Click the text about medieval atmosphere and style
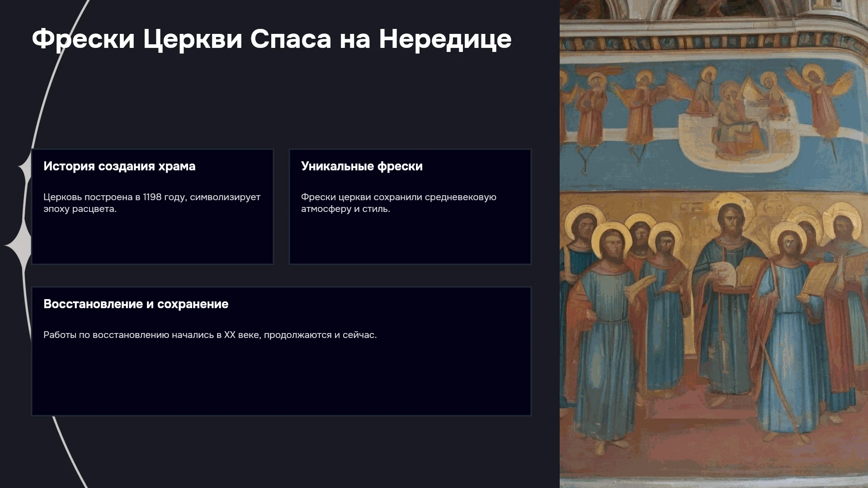The image size is (868, 488). [399, 203]
